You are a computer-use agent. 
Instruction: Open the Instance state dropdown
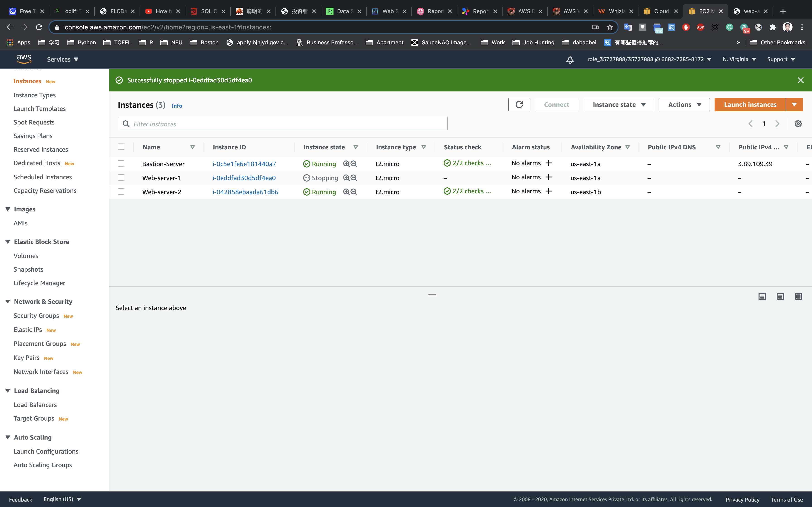pos(618,105)
